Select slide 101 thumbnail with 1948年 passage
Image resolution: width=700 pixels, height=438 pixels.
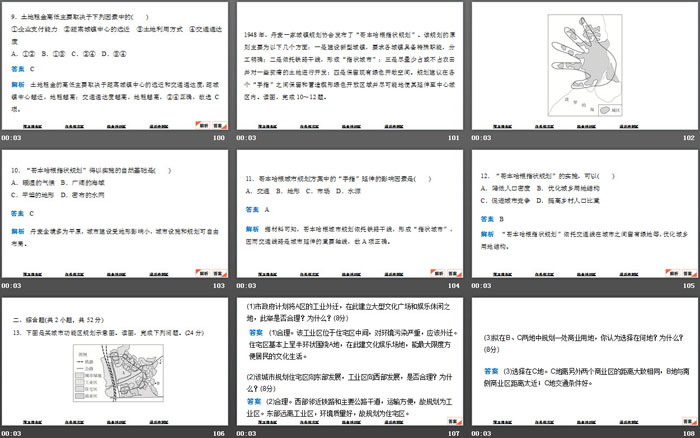coord(350,66)
